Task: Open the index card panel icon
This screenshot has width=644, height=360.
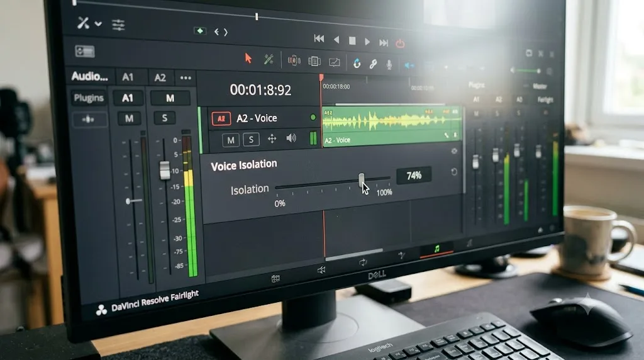Action: [85, 52]
